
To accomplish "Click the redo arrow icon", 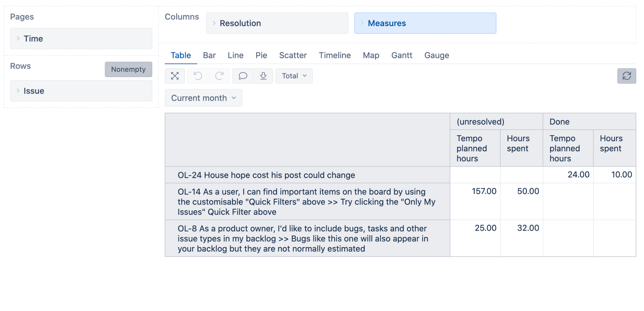I will (219, 76).
